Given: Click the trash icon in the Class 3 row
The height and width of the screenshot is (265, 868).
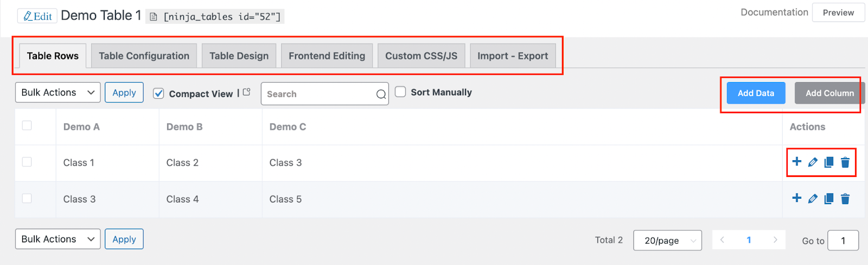Looking at the screenshot, I should [x=845, y=199].
